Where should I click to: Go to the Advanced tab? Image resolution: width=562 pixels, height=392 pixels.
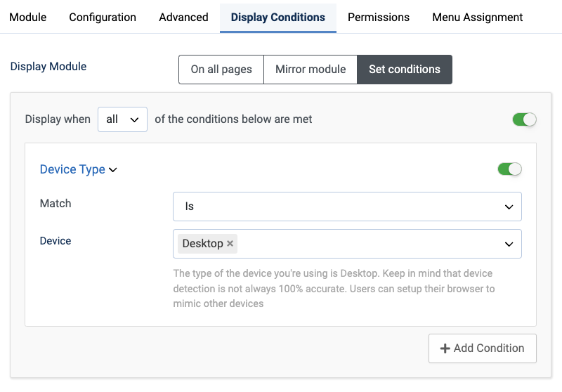(x=183, y=17)
